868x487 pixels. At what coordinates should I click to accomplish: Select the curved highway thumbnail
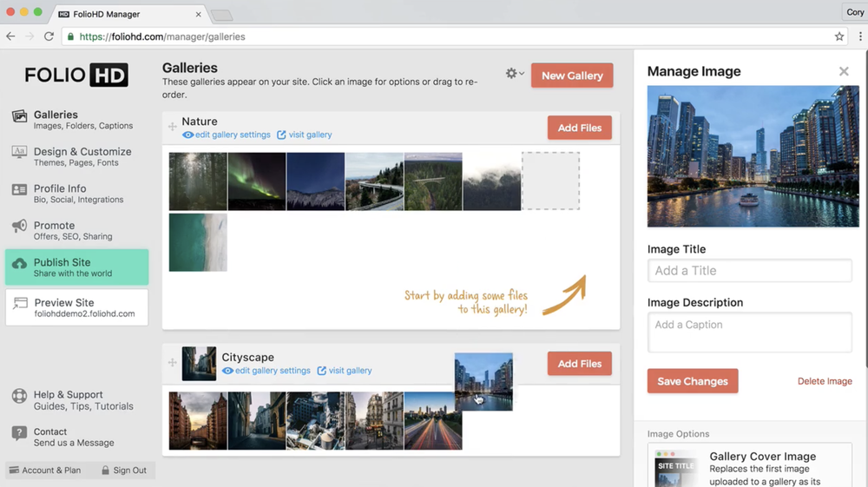(374, 181)
